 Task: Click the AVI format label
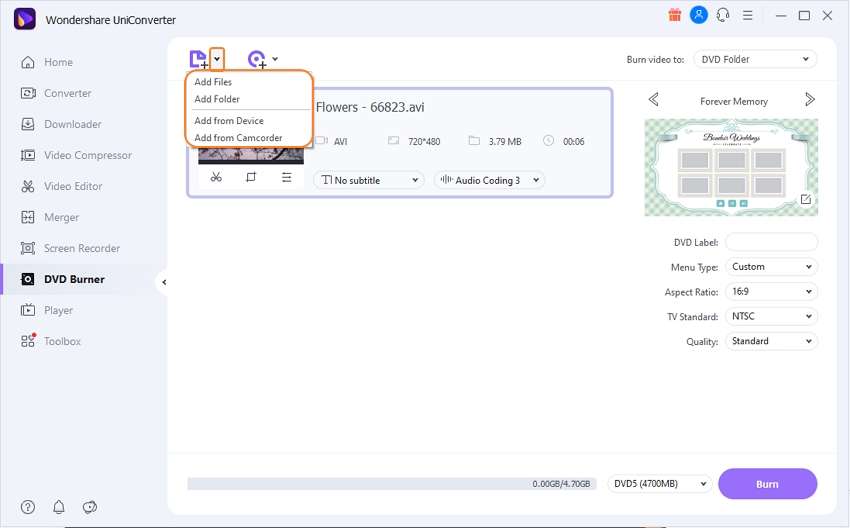(340, 141)
